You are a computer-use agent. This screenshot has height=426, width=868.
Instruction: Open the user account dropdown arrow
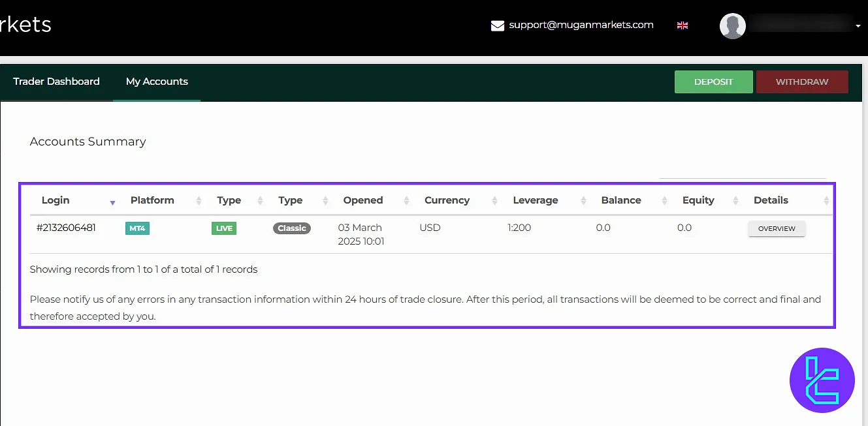(x=858, y=27)
